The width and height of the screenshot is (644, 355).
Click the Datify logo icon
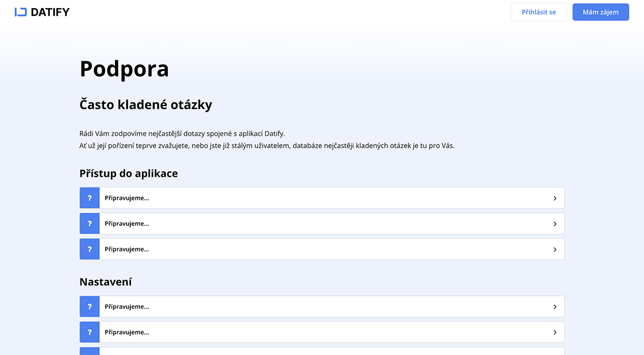(x=21, y=11)
